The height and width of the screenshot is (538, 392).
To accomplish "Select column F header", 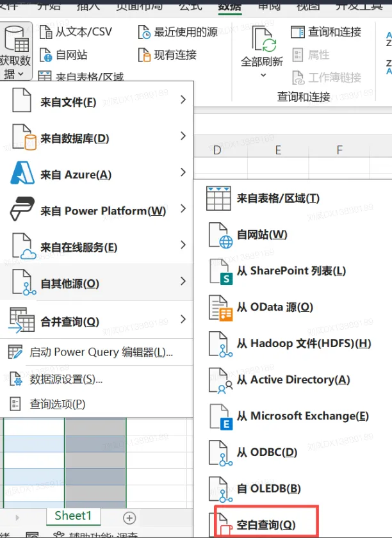I will (x=339, y=150).
